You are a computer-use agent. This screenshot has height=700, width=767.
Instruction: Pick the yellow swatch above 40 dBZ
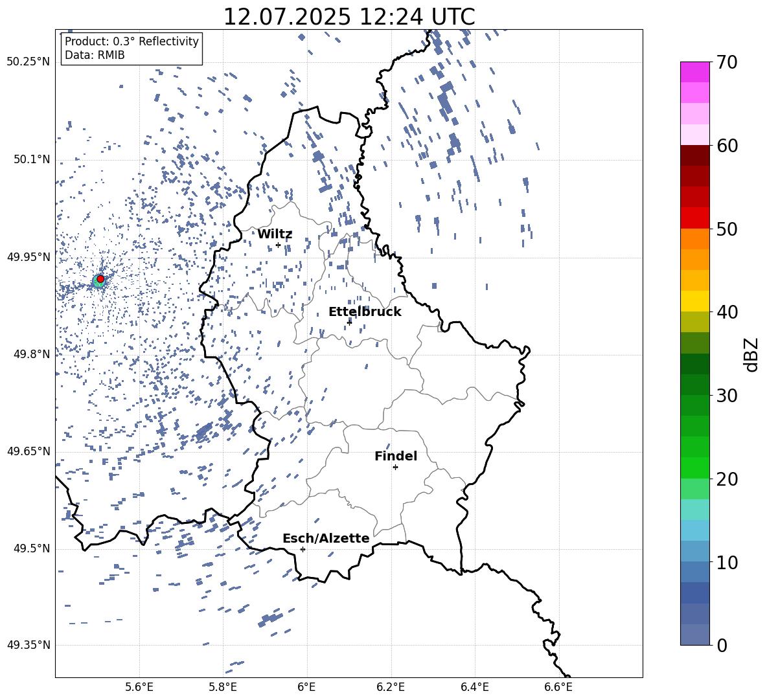pyautogui.click(x=694, y=301)
